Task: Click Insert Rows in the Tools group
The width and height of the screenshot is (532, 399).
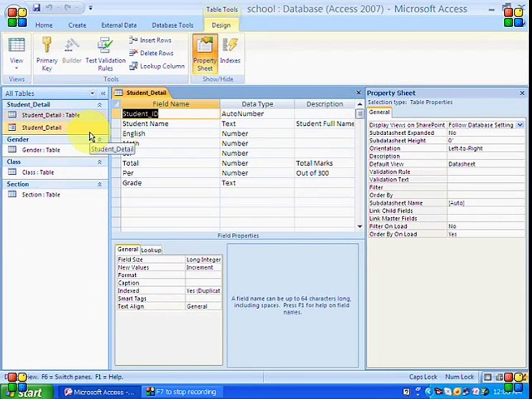Action: [x=150, y=40]
